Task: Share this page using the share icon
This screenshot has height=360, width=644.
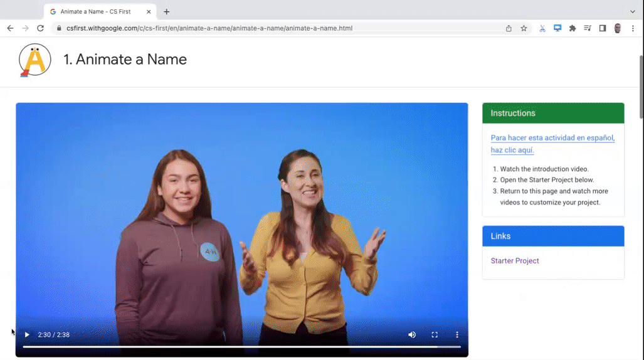Action: point(509,28)
